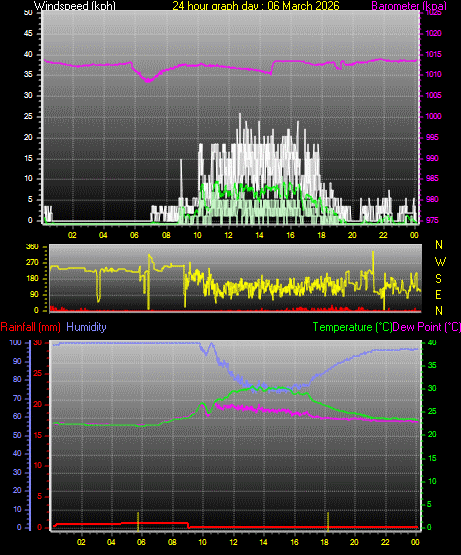461x555 pixels.
Task: Click the "1000" barometer axis value
Action: [433, 116]
